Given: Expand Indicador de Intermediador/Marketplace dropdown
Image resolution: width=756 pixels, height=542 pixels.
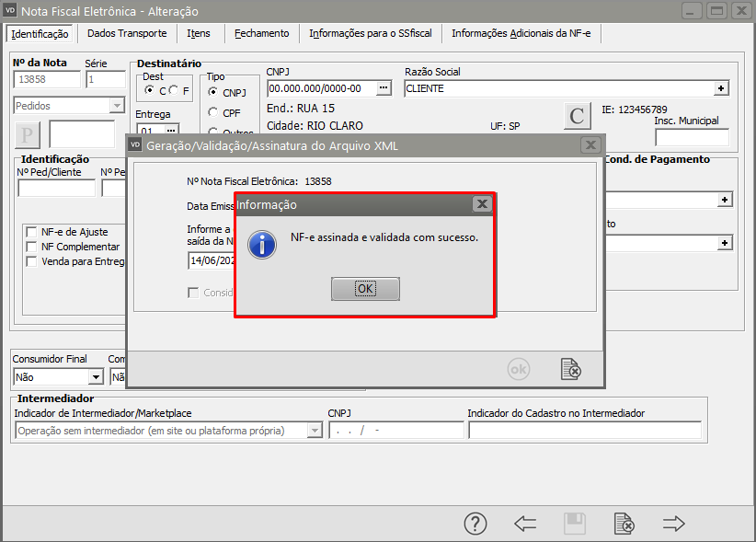Looking at the screenshot, I should coord(315,431).
